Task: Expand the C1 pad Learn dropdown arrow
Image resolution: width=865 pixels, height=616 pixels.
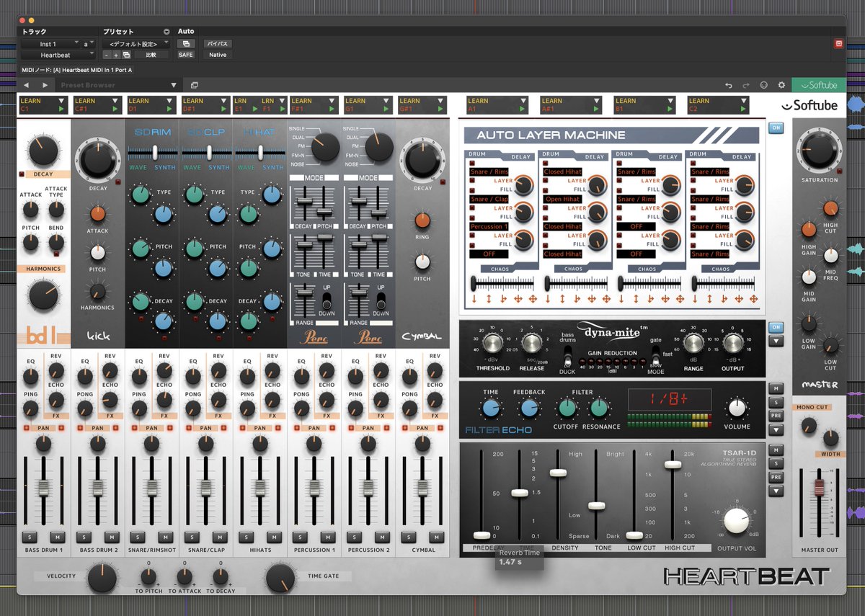Action: [63, 101]
